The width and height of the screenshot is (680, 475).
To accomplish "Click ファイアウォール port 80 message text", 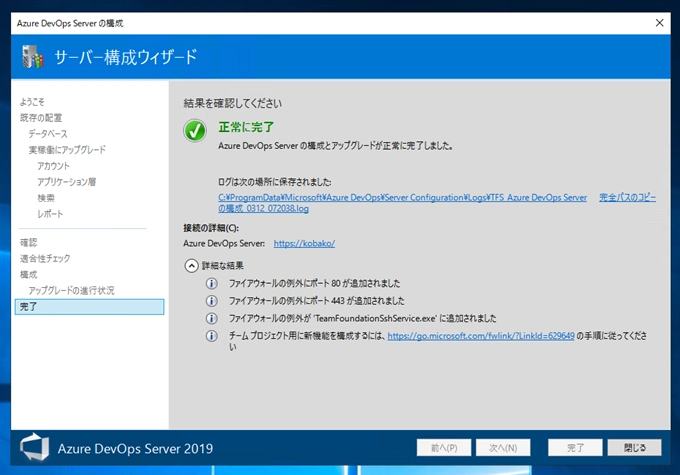I will click(314, 283).
